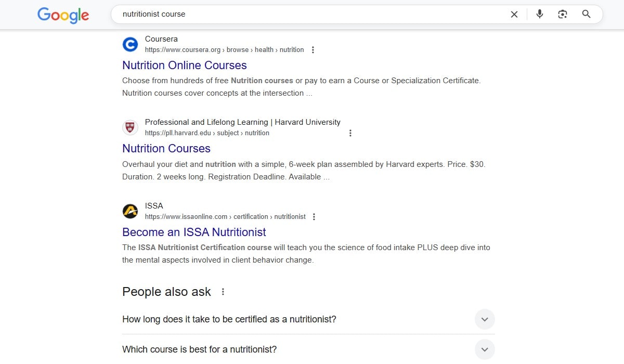624x364 pixels.
Task: Open People also ask options menu
Action: click(223, 292)
